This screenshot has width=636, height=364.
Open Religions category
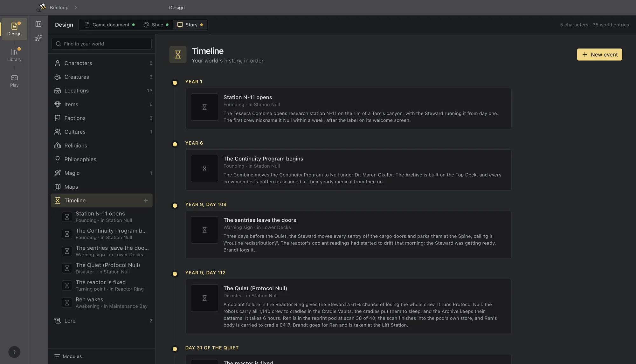click(x=102, y=145)
